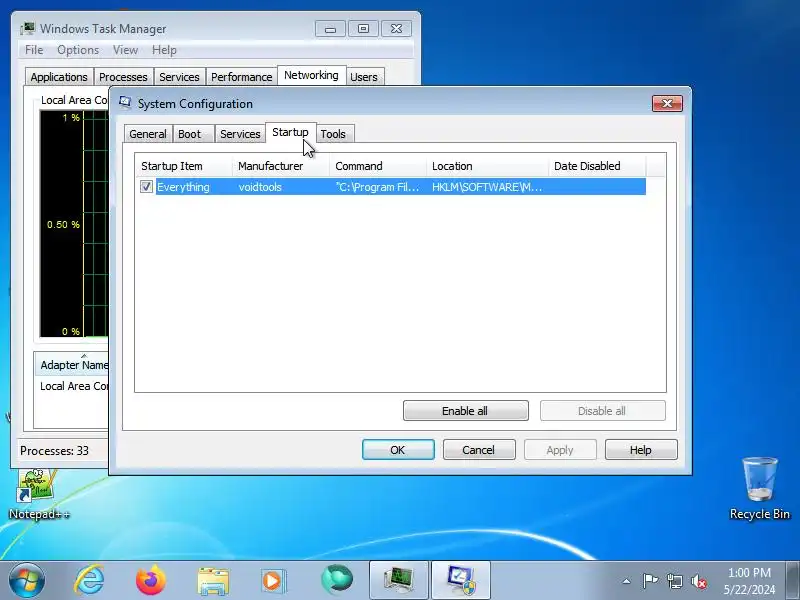Select Task Manager Networking tab
The image size is (800, 600).
click(311, 76)
